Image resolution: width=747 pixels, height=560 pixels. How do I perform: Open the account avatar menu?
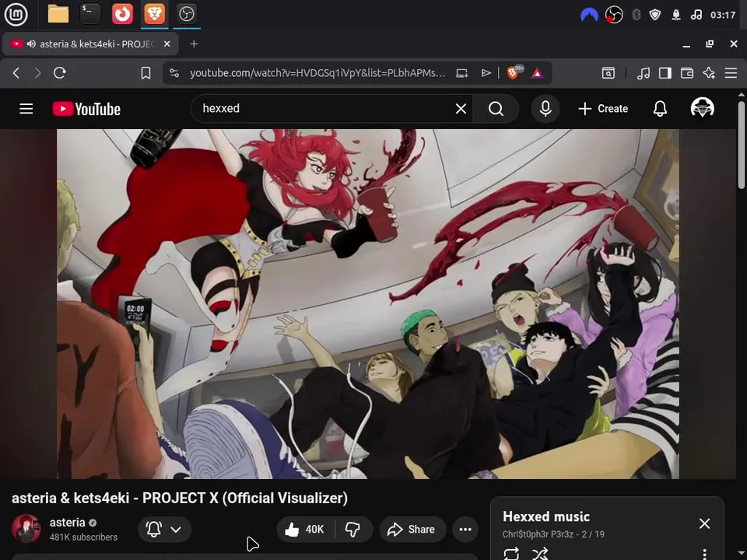(x=702, y=108)
